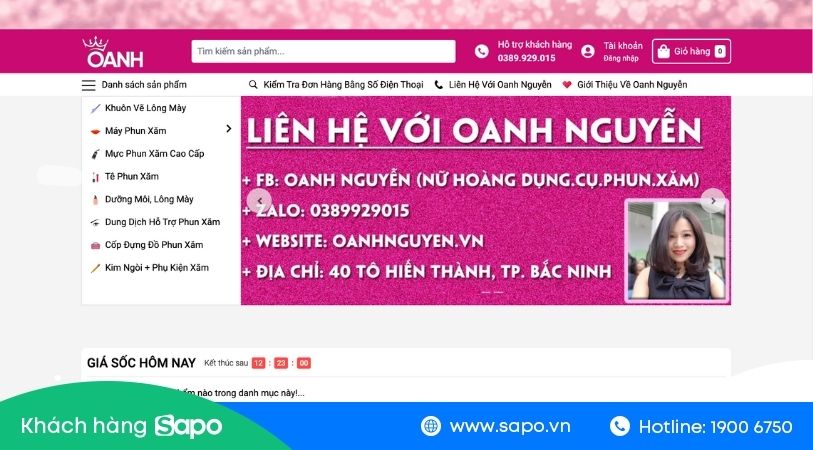Viewport: 813px width, 450px height.
Task: Click the countdown hours box 12
Action: point(258,363)
